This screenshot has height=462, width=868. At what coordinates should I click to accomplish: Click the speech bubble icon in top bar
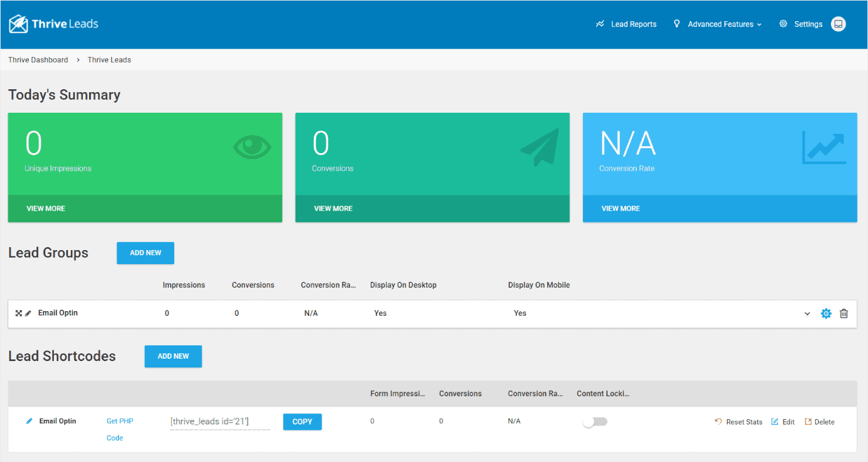[x=838, y=23]
